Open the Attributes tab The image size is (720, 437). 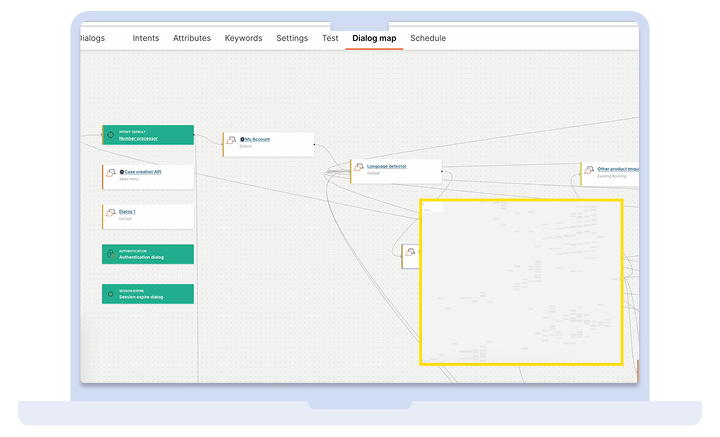coord(192,38)
